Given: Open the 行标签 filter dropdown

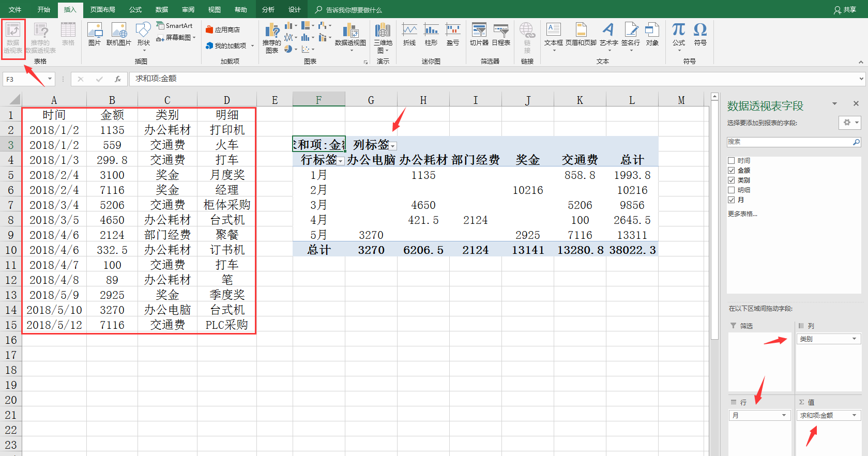Looking at the screenshot, I should pos(341,161).
